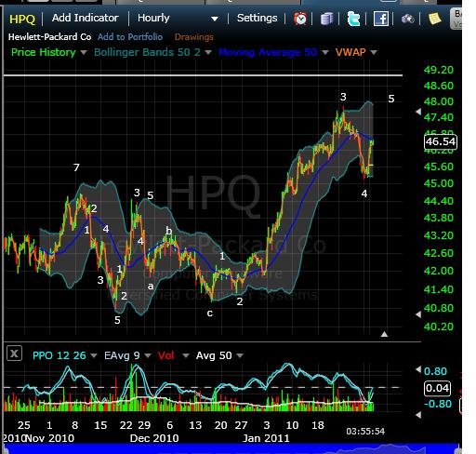Close the PPO indicator panel with X
This screenshot has width=476, height=454.
coord(14,354)
